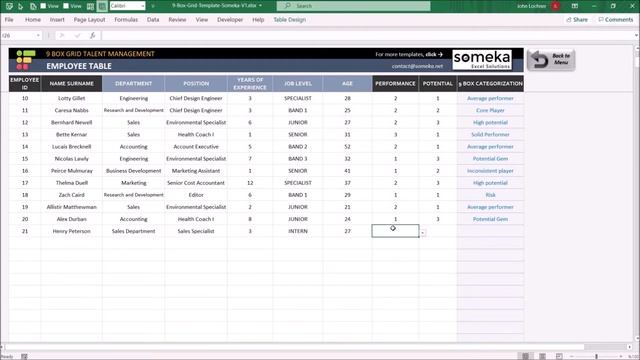Click the 9 box grid colored dots icon
640x360 pixels.
pos(26,60)
